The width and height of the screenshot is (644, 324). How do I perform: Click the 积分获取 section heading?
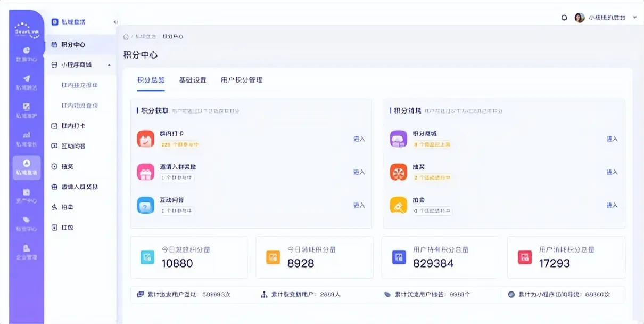click(154, 110)
